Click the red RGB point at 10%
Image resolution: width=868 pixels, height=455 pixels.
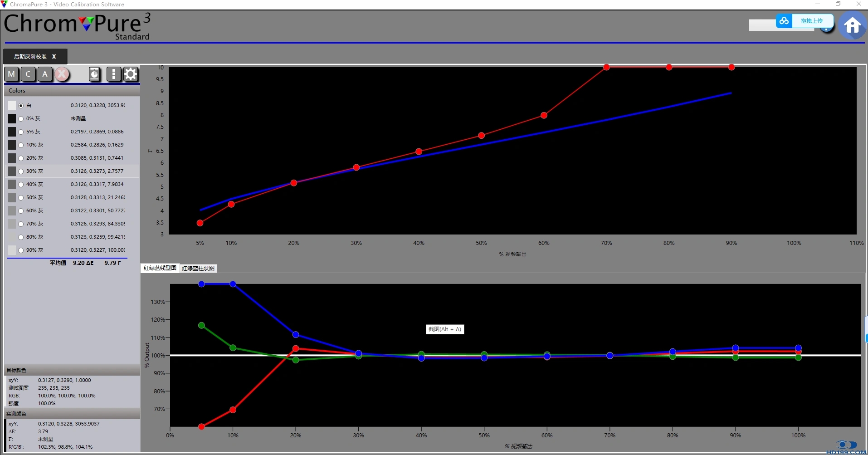point(233,410)
